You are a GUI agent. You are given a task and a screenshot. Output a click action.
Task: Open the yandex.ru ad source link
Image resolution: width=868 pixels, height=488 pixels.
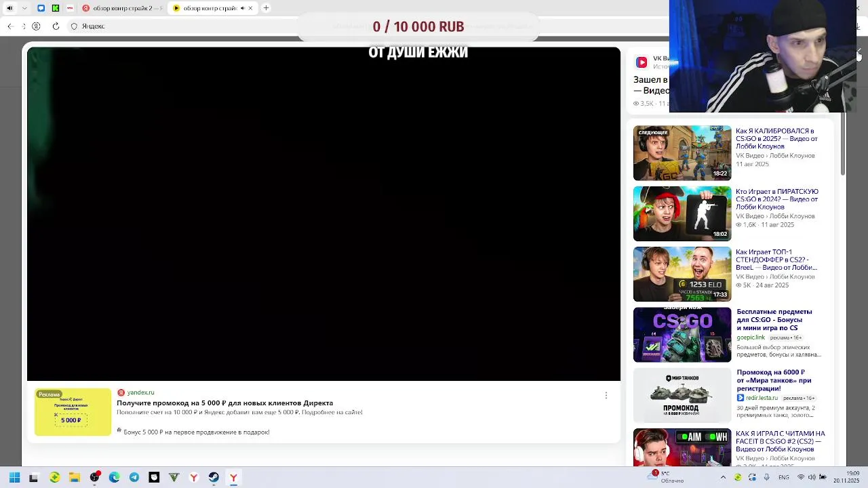coord(140,392)
